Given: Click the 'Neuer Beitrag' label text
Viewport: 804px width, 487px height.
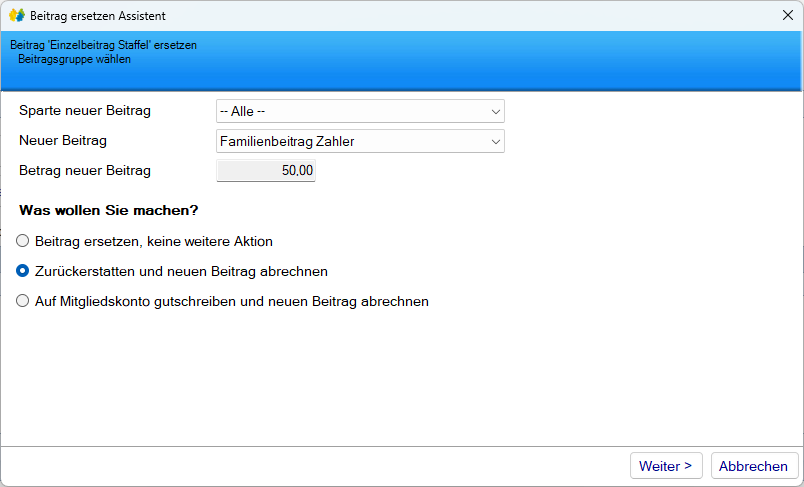Looking at the screenshot, I should coord(63,141).
